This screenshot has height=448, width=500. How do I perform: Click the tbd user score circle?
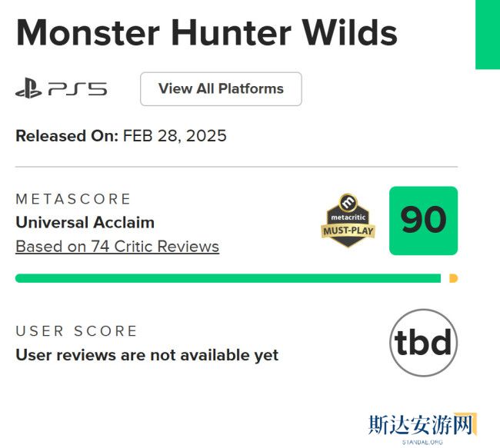(423, 343)
